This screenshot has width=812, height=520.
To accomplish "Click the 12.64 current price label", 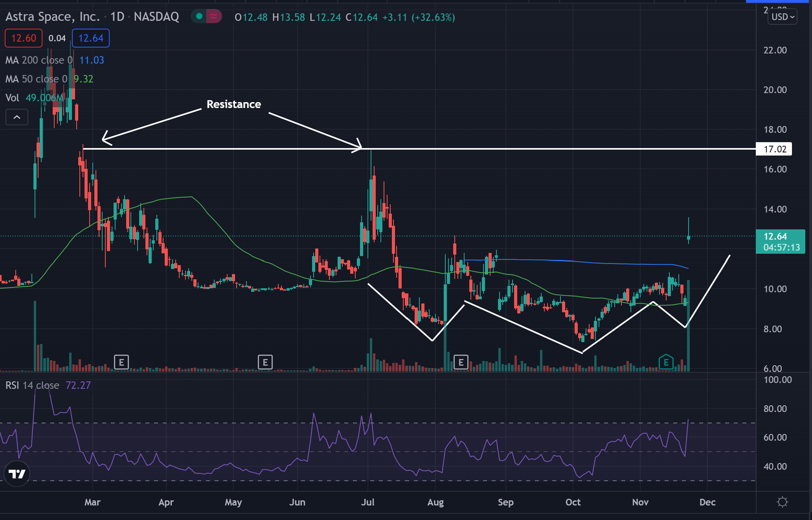I will (780, 242).
